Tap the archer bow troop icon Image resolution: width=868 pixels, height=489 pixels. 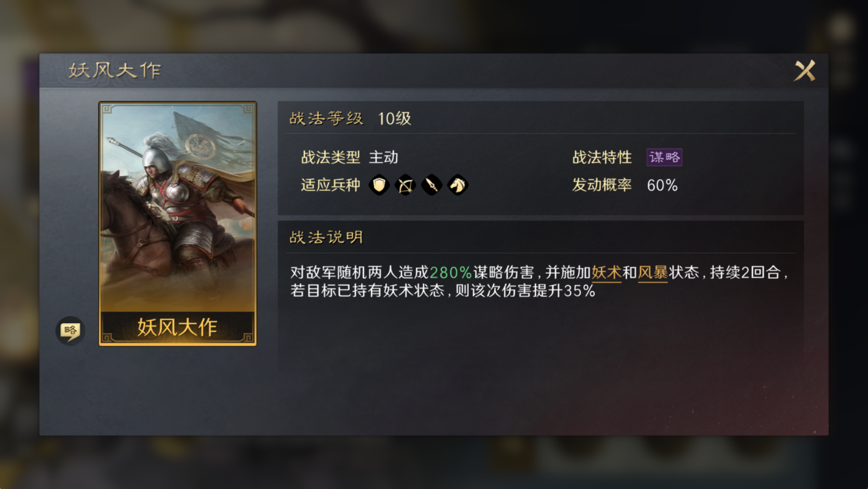tap(405, 185)
